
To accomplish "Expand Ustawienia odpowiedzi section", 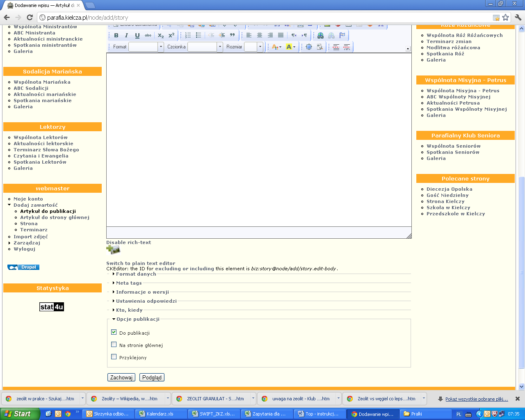I will [146, 301].
